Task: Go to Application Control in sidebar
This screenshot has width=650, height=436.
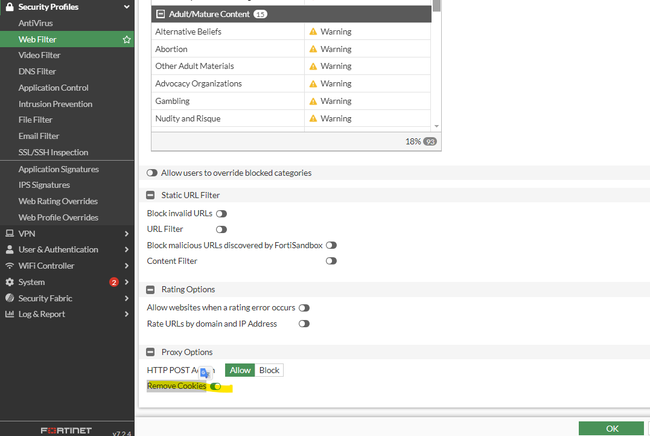Action: coord(53,88)
